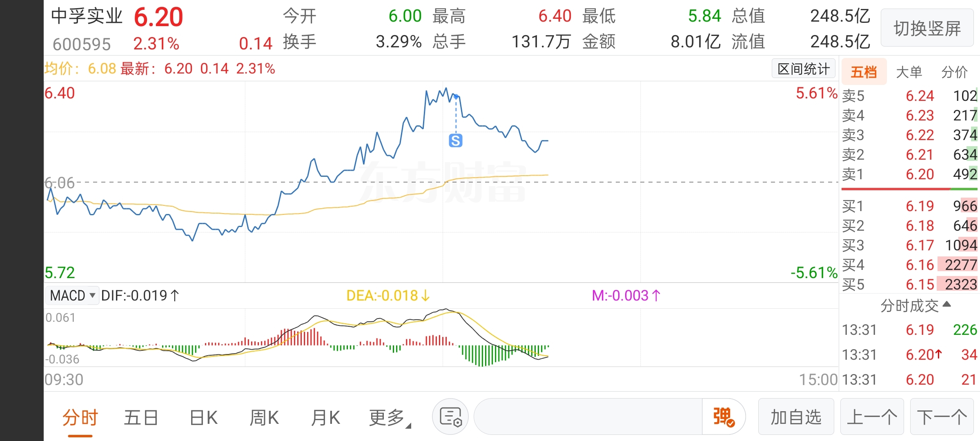
Task: Go to next stock with 下一个
Action: pos(942,417)
